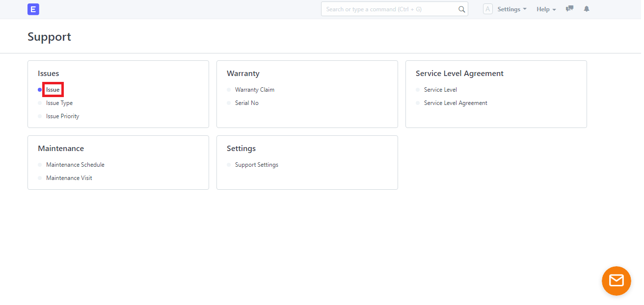
Task: Click the dot beside Serial No
Action: 229,103
